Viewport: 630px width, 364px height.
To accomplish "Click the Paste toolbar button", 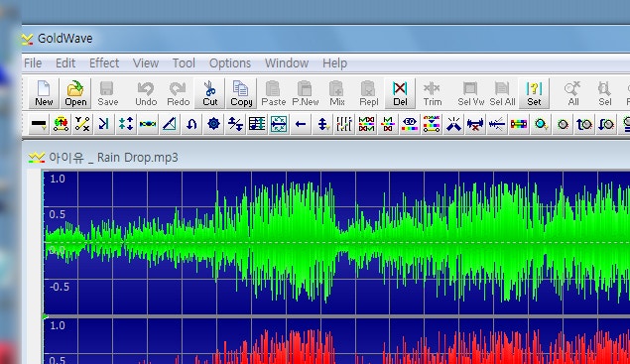I will pyautogui.click(x=273, y=93).
